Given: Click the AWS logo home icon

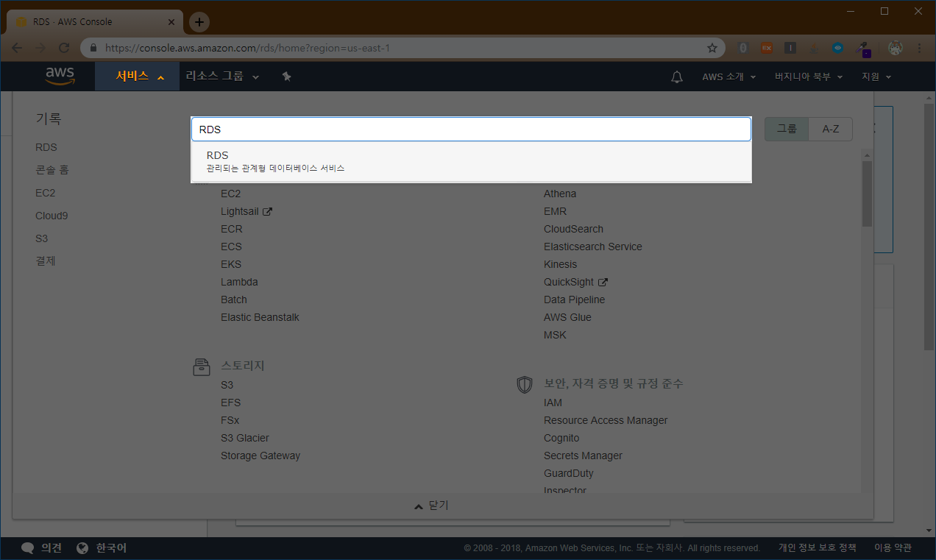Looking at the screenshot, I should (x=60, y=76).
